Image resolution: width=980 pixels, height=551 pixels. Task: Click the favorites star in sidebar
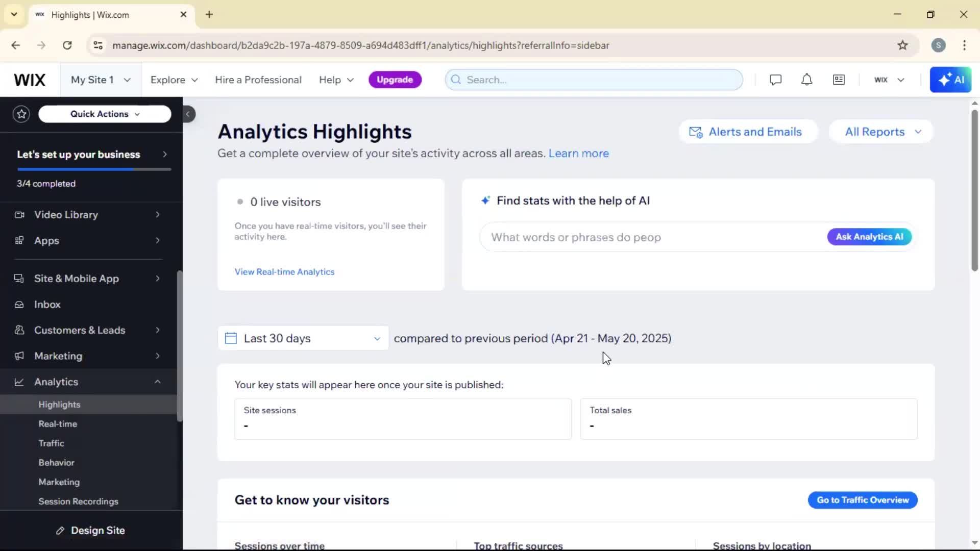click(21, 114)
